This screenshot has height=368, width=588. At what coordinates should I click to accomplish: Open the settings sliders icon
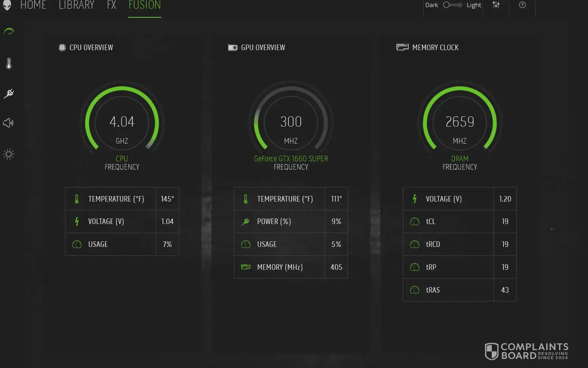coord(496,5)
